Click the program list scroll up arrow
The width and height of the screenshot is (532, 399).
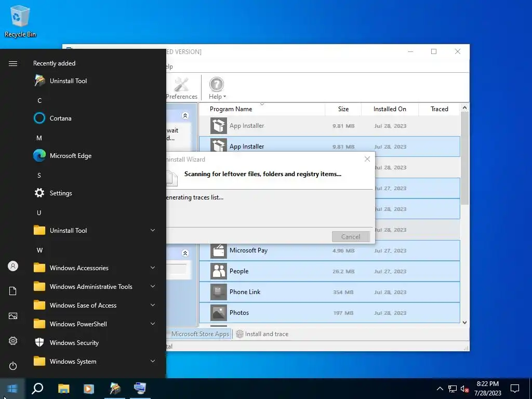coord(464,108)
